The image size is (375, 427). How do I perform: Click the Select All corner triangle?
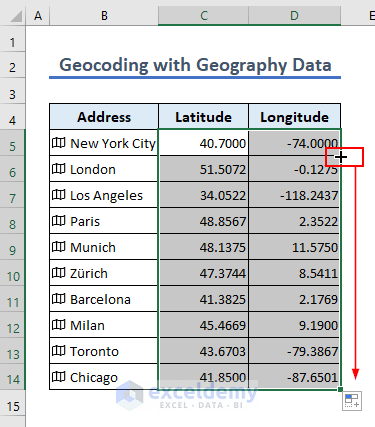coord(16,16)
